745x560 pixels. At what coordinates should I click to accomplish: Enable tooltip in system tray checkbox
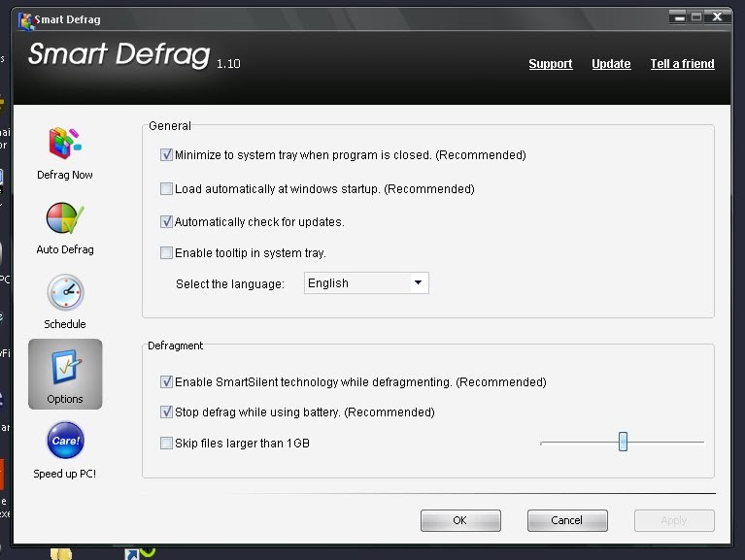(x=166, y=252)
